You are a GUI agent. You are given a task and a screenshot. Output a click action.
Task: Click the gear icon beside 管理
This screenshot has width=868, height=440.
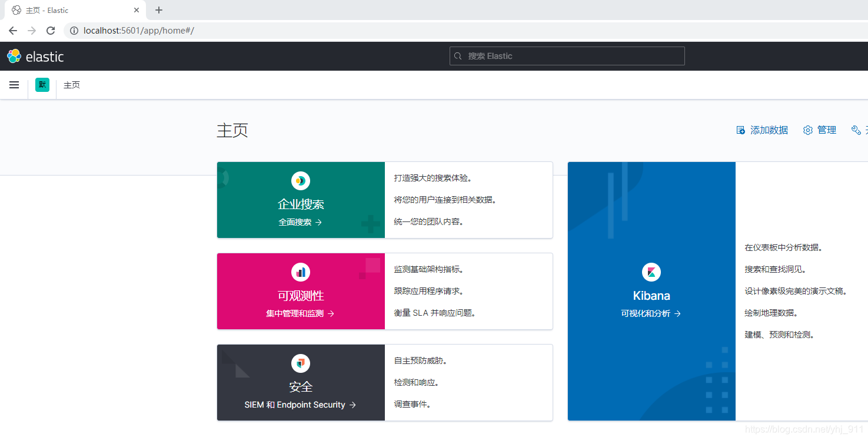808,130
